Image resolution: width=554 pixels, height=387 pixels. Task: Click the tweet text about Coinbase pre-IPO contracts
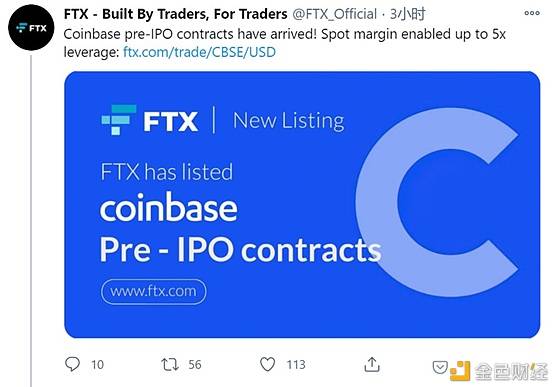tap(284, 43)
